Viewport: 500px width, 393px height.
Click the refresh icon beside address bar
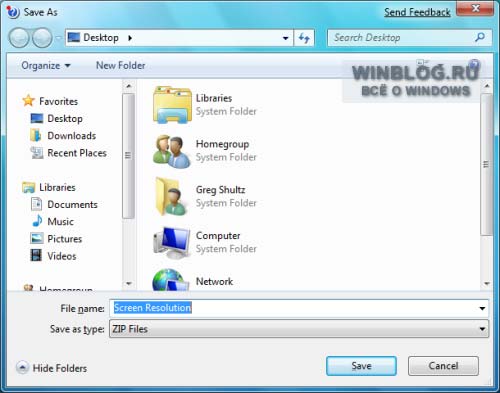(x=304, y=38)
